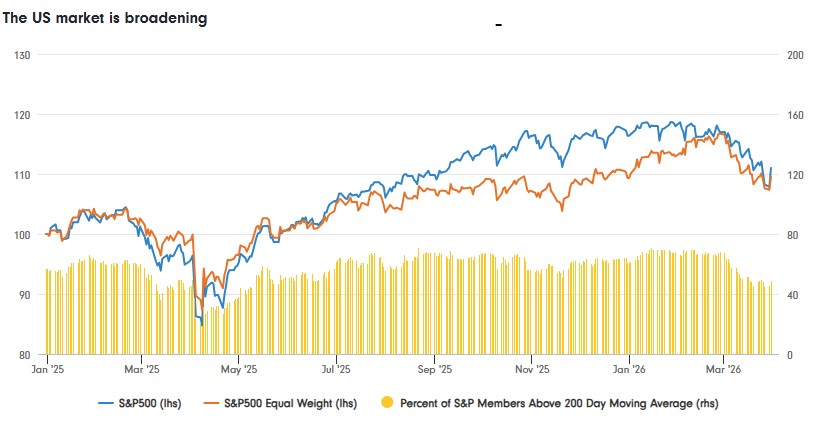Select the Nov '25 x-axis label

pos(531,369)
